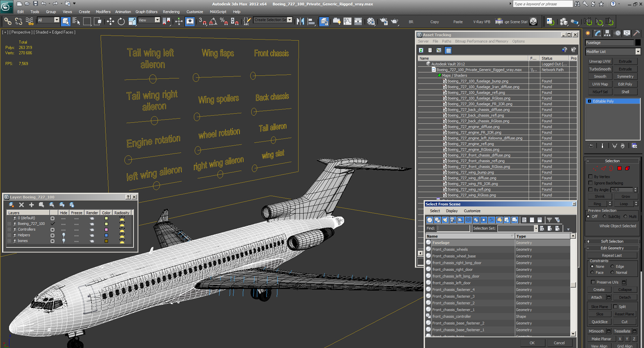Hide the Helpers layer lightbulb toggle
Viewport: 644px width, 348px height.
click(x=64, y=235)
